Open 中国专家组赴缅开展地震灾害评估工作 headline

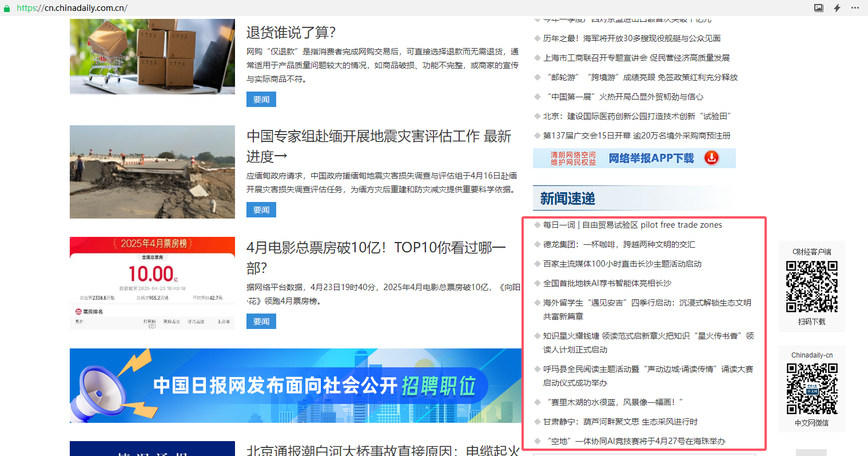click(379, 146)
